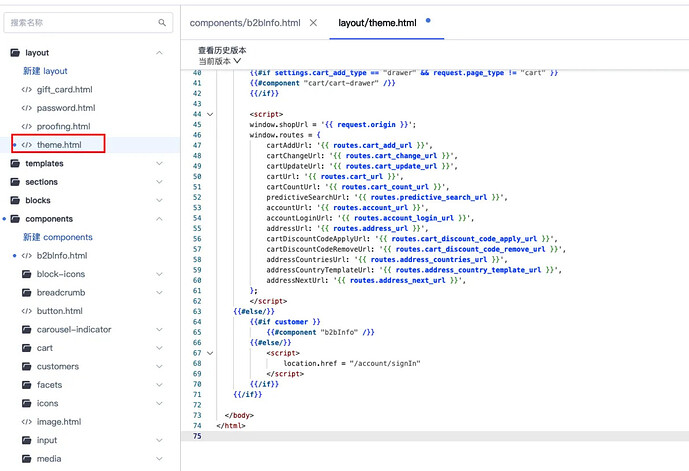Collapse the layout folder chevron

coord(159,53)
